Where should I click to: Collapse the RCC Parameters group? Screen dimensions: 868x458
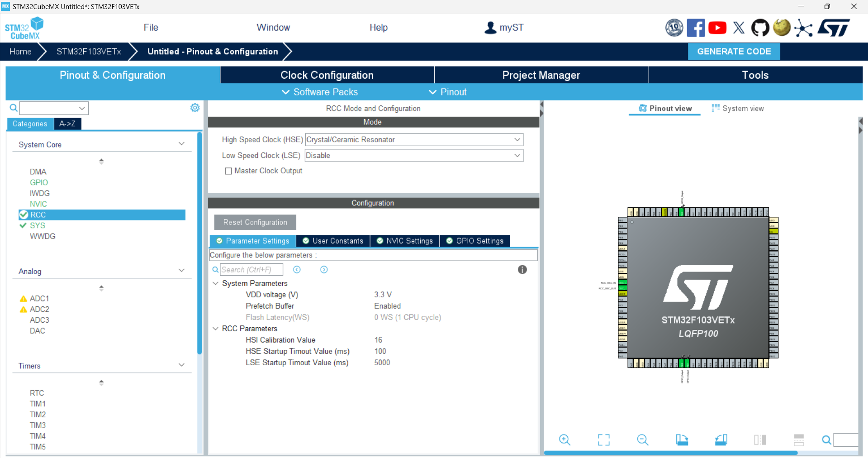[x=216, y=329]
